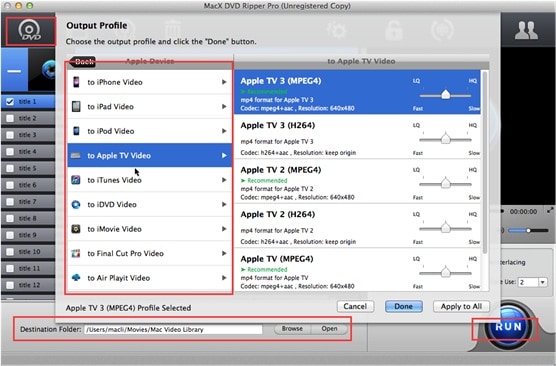The height and width of the screenshot is (366, 556).
Task: Select the Apple TV 3 (MPEG4) profile
Action: click(357, 92)
